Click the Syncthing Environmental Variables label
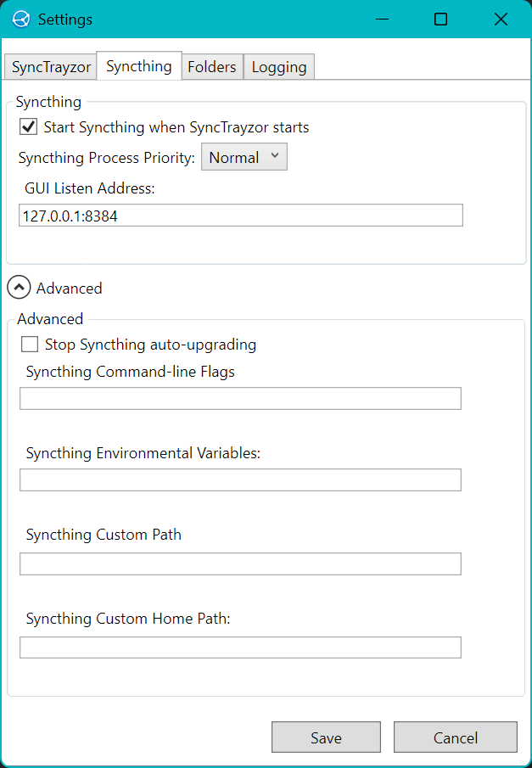 tap(143, 453)
